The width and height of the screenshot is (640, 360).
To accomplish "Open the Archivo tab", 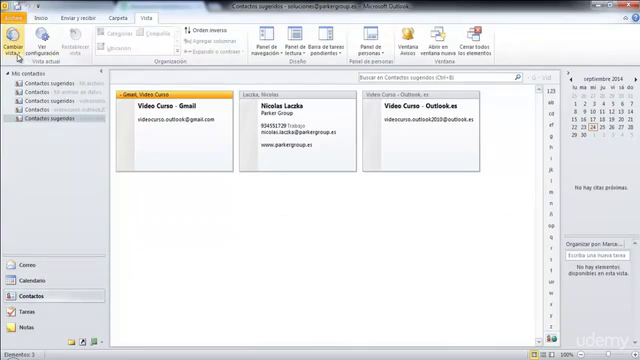I will pyautogui.click(x=13, y=18).
